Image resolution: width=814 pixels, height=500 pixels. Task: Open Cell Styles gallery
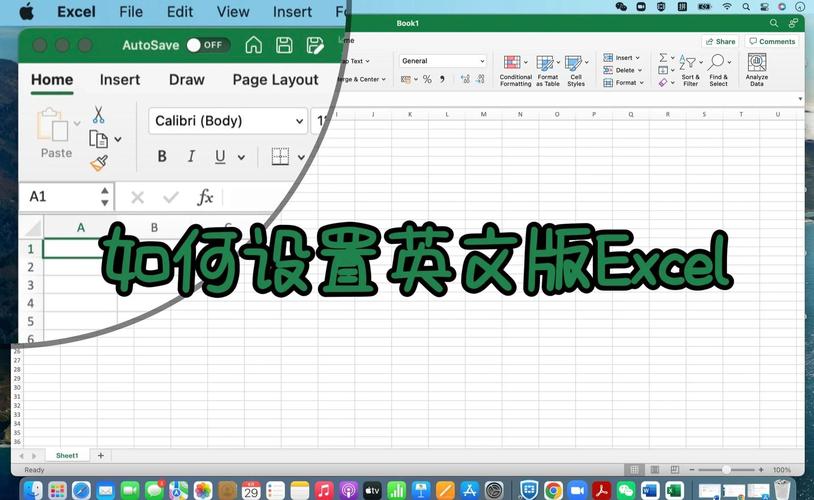(x=576, y=71)
